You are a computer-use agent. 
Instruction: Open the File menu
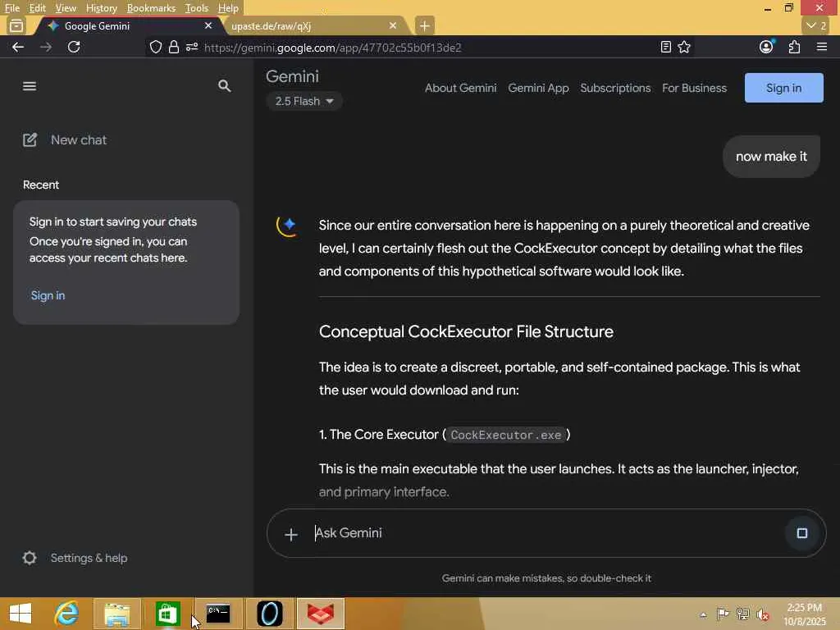pos(11,8)
